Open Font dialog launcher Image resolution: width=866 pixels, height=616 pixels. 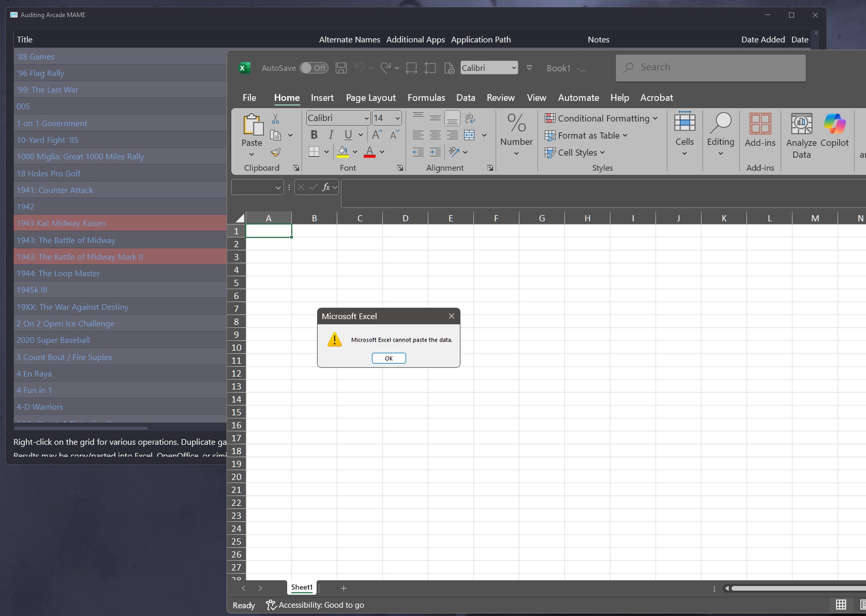(400, 168)
